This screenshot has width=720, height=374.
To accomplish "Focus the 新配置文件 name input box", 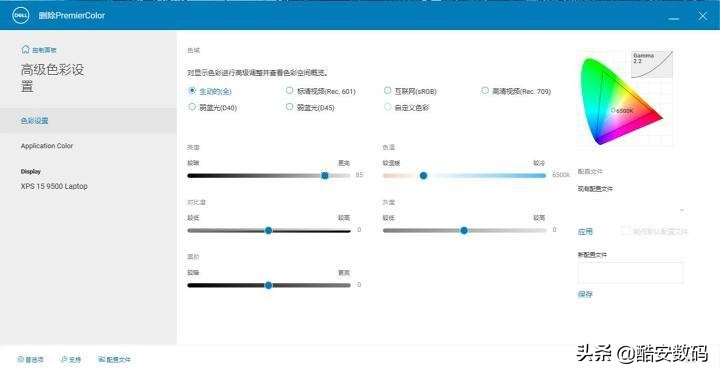I will point(630,272).
